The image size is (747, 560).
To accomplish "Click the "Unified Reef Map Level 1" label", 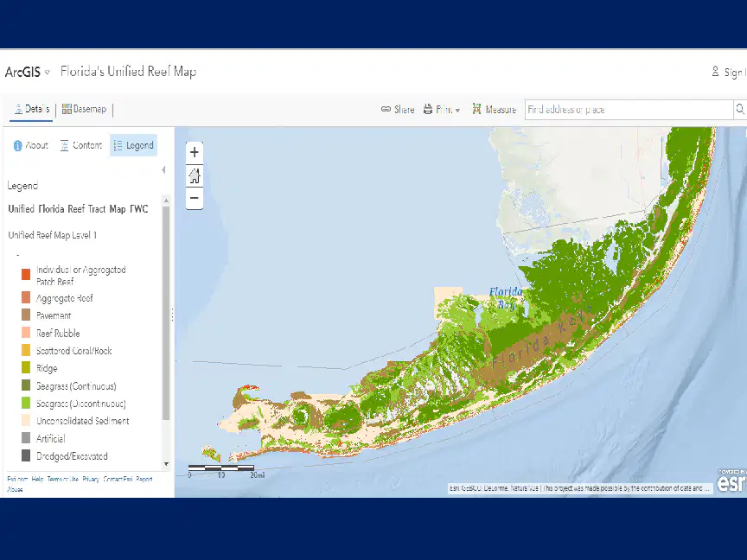I will point(53,235).
